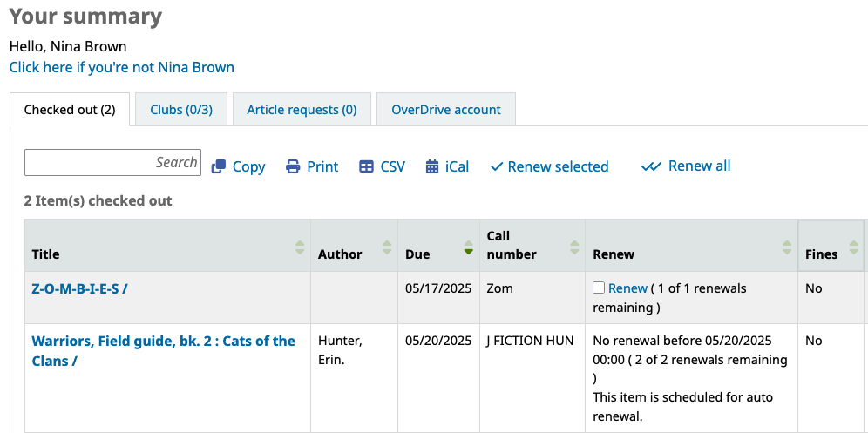Click the Renew selected checkmark icon

tap(497, 166)
